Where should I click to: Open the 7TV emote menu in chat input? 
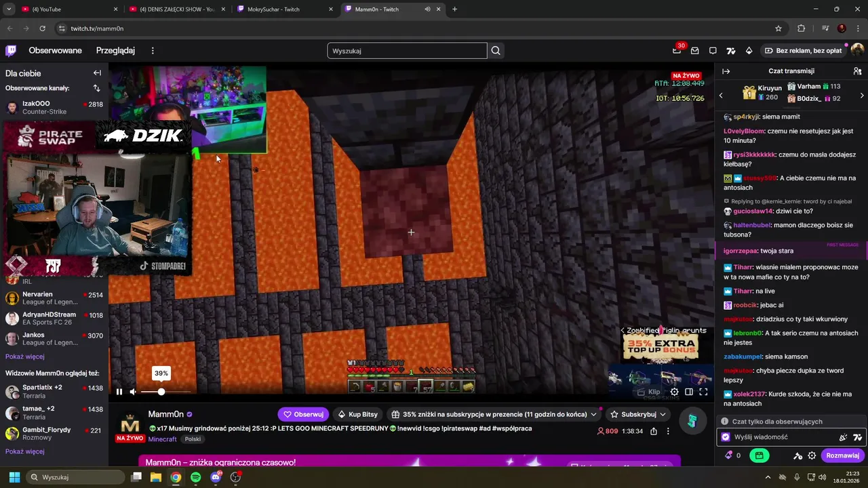click(x=857, y=438)
